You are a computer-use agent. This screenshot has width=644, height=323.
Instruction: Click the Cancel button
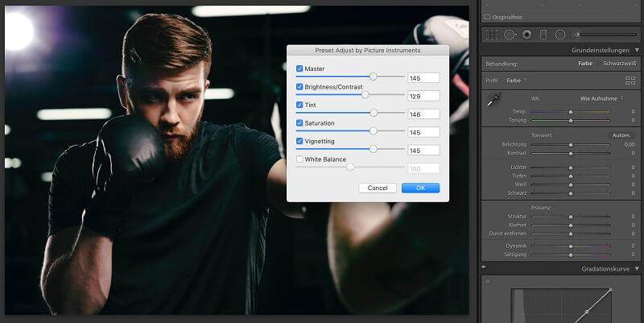click(378, 188)
